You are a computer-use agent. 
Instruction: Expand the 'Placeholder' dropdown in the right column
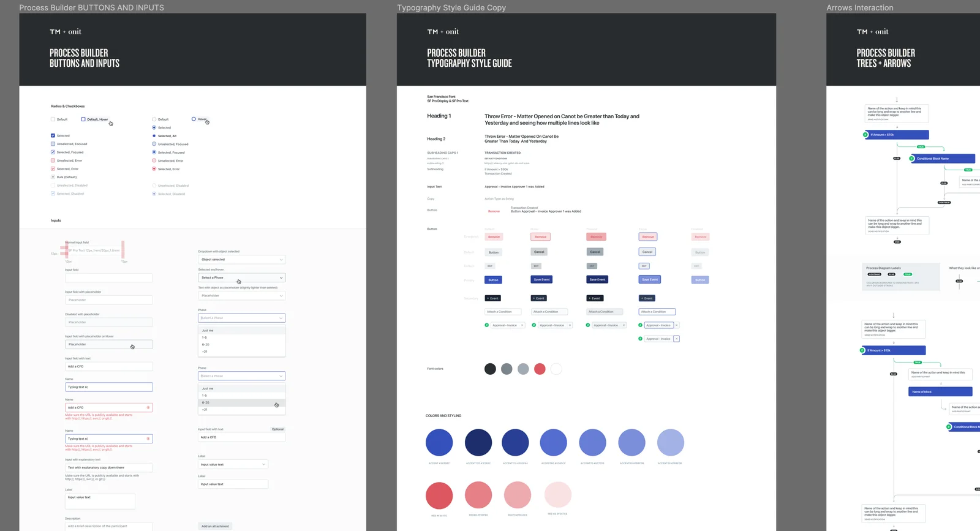[241, 296]
